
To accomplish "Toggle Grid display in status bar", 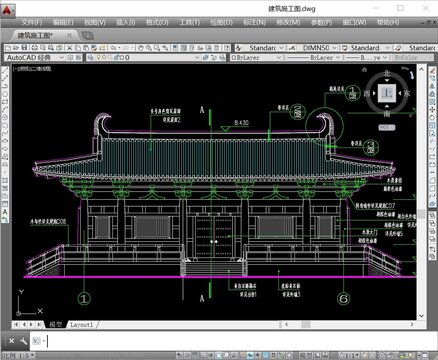I will (196, 355).
